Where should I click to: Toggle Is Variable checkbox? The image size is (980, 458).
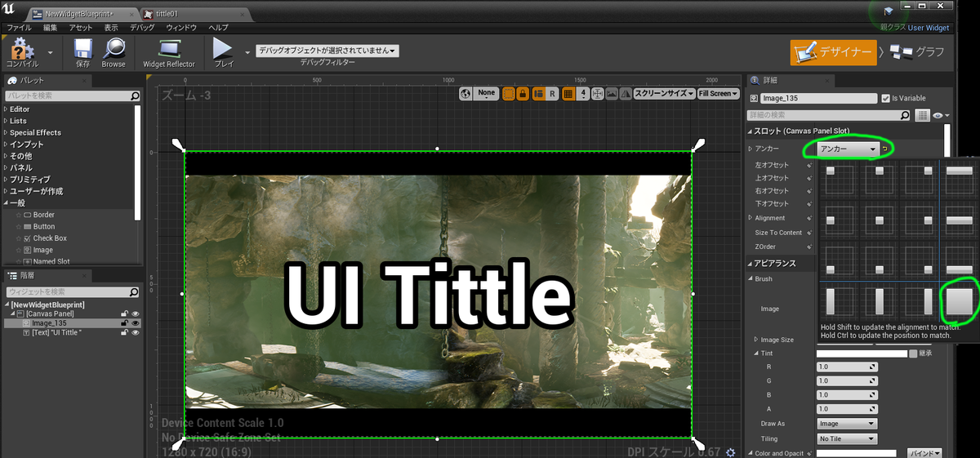[x=886, y=98]
